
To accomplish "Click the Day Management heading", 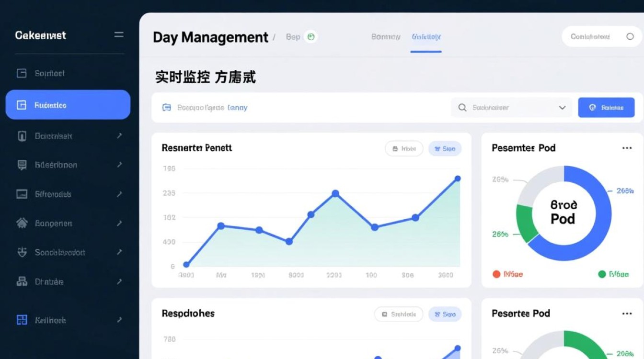I will (x=210, y=37).
